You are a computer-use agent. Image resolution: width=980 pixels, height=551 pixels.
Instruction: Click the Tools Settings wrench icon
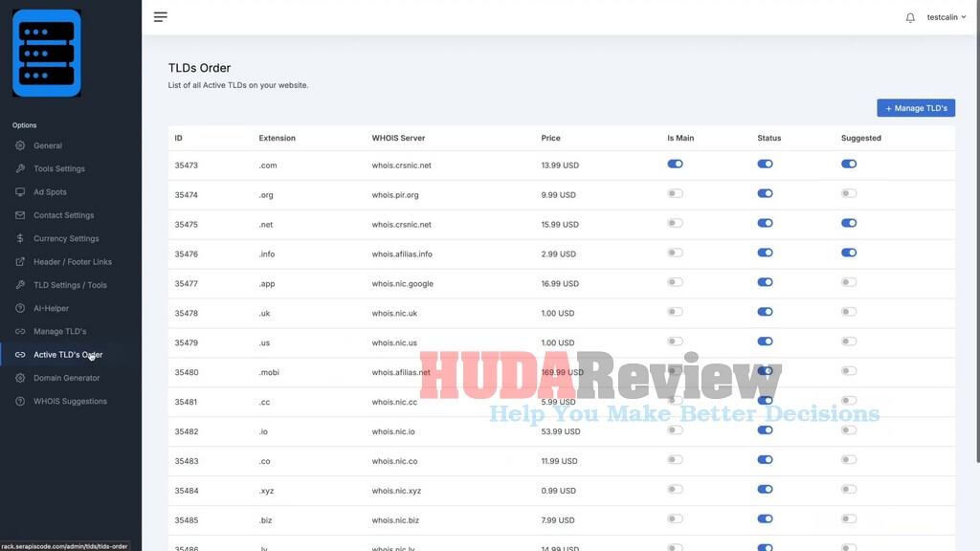(x=20, y=168)
